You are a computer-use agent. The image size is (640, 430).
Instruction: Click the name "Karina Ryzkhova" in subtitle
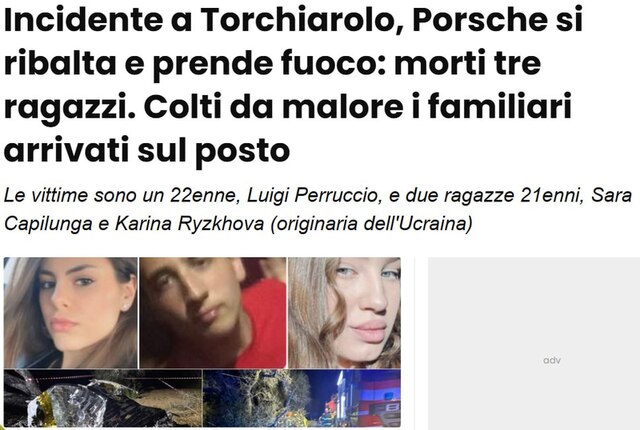pyautogui.click(x=189, y=224)
